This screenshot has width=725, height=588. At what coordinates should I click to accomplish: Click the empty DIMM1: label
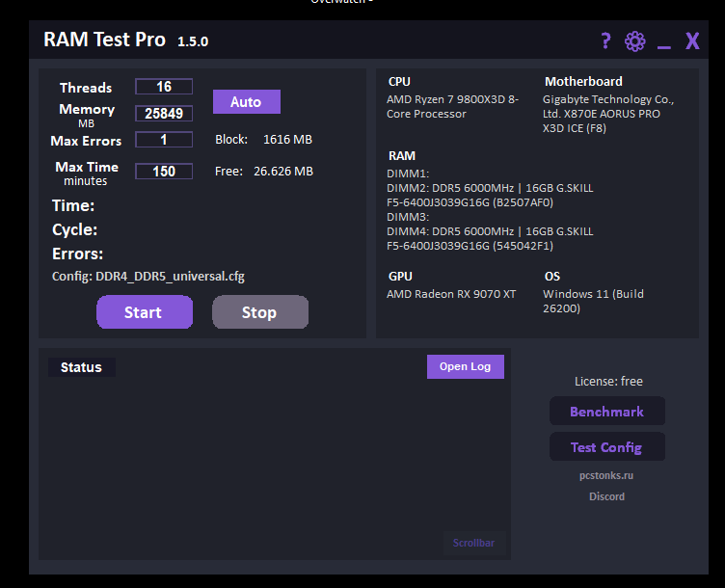click(x=408, y=174)
